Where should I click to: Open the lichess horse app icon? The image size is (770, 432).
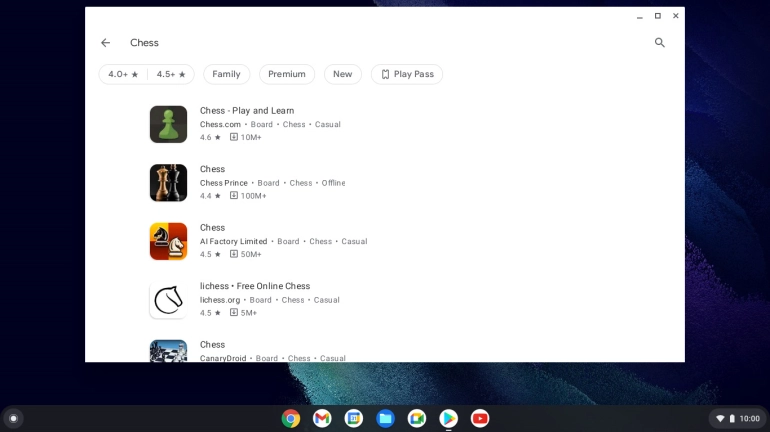(x=168, y=300)
